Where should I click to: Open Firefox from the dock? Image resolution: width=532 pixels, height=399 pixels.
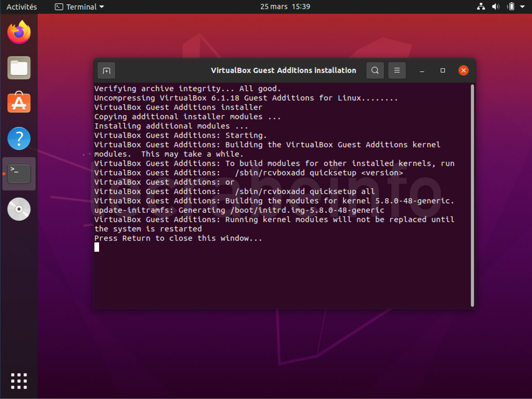19,32
